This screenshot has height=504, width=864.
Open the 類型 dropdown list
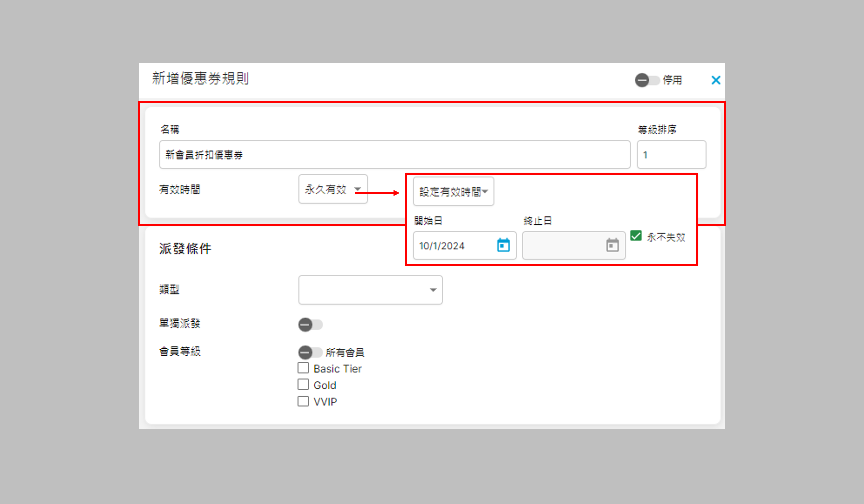pyautogui.click(x=370, y=290)
